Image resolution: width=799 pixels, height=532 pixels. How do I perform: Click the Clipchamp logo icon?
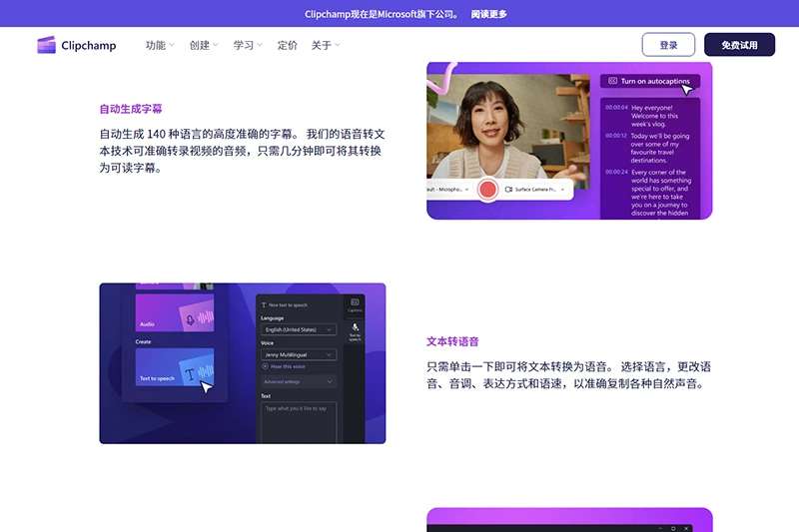[46, 45]
